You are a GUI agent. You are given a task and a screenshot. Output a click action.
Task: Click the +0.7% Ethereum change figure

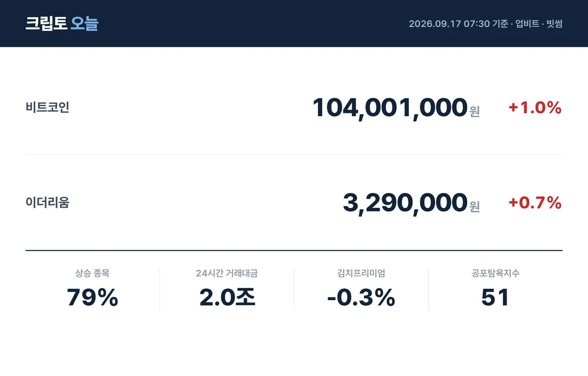point(535,203)
